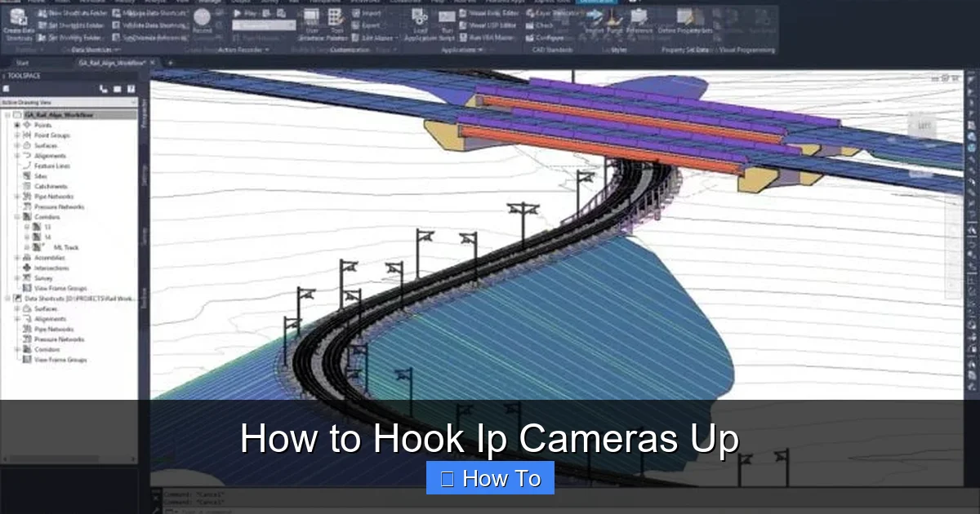
Task: Expand the drawing's Alignments tree node
Action: pyautogui.click(x=16, y=156)
